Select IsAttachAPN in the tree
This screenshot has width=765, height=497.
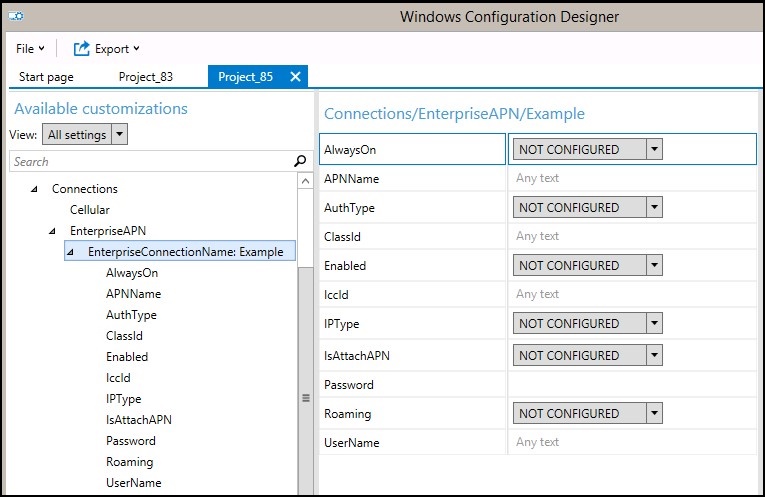coord(139,420)
